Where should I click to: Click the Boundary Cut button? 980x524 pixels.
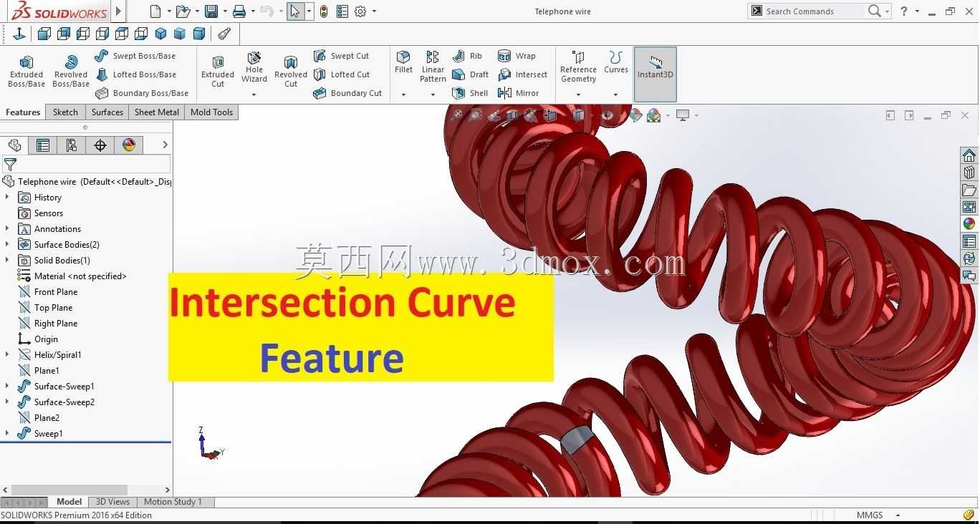tap(347, 93)
